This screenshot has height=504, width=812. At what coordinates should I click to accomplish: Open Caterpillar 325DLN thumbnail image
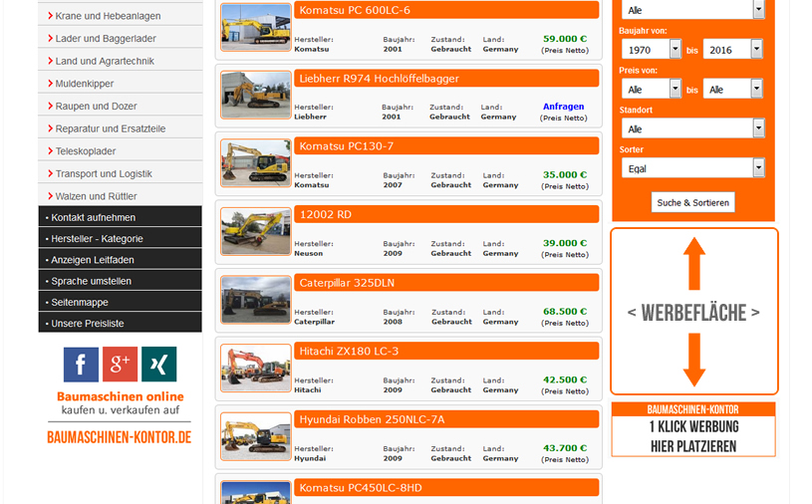256,300
